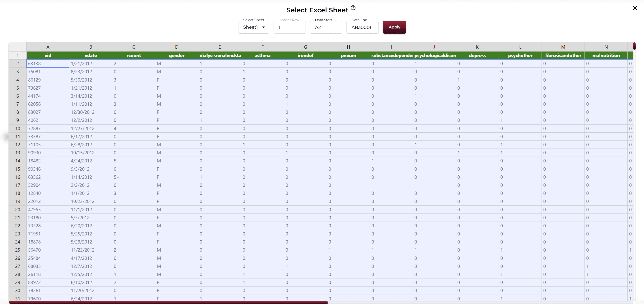
Task: Click the select-all corner cell of grid
Action: 17,47
